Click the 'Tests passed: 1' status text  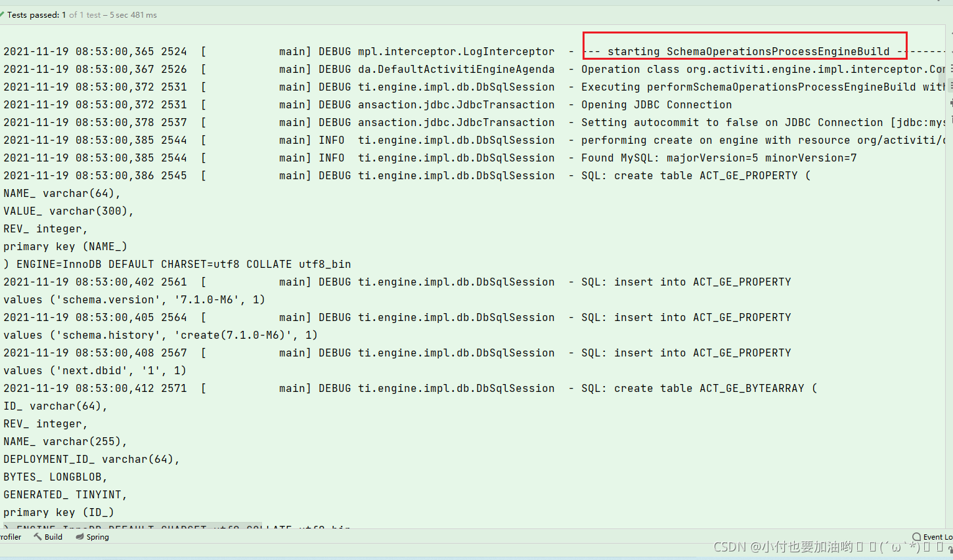(x=36, y=14)
